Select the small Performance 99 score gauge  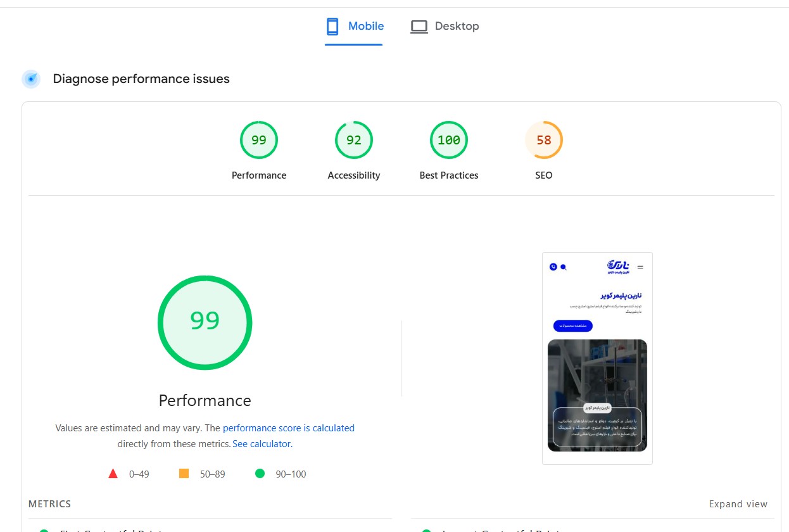click(x=258, y=141)
